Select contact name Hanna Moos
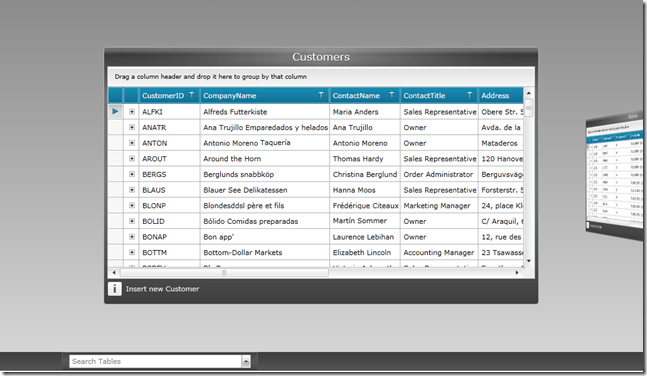Image resolution: width=647 pixels, height=376 pixels. [x=365, y=190]
